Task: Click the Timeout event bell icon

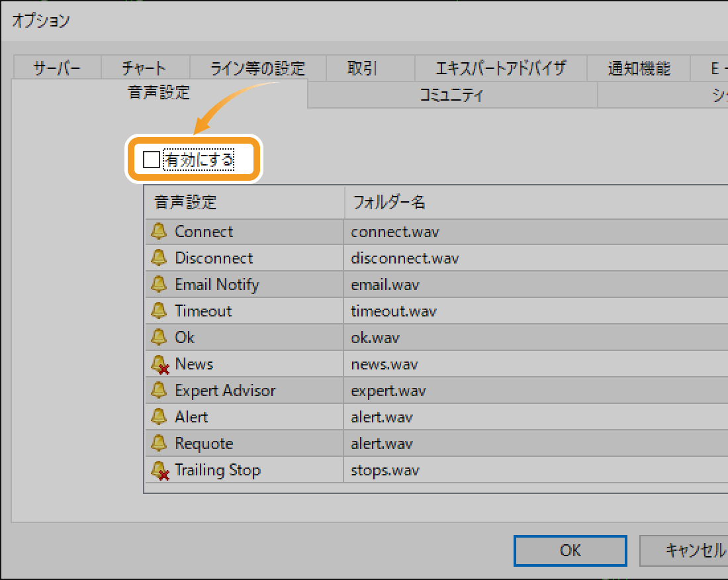Action: tap(159, 311)
